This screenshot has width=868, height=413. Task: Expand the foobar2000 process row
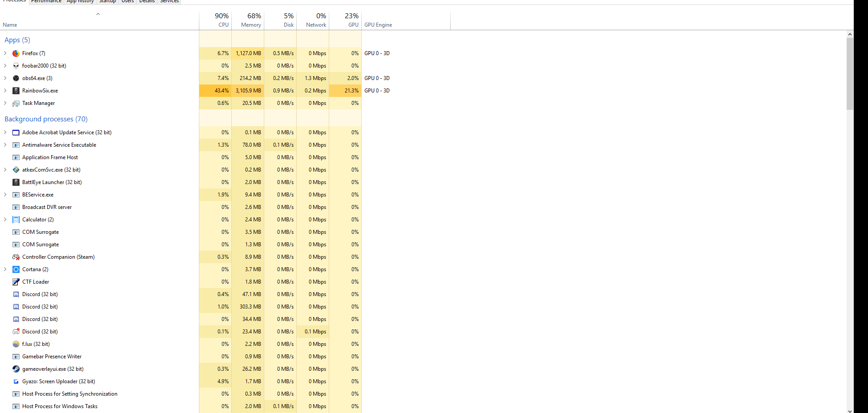5,66
